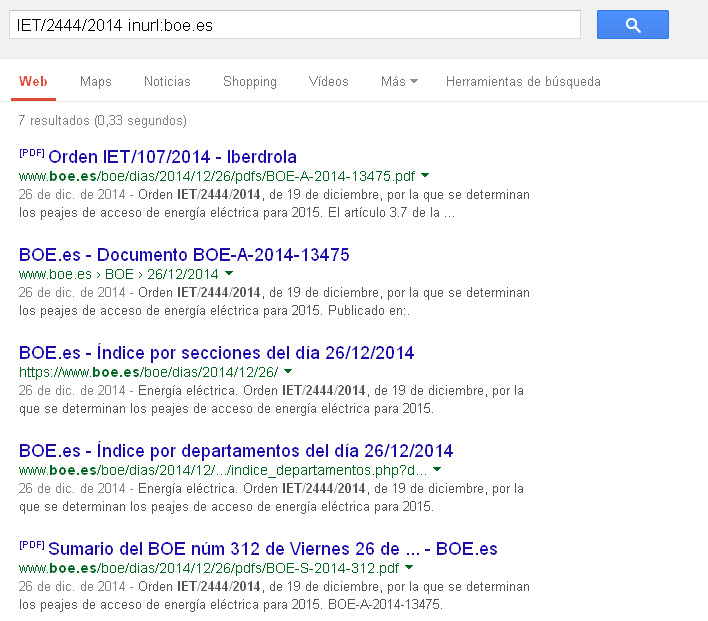Expand arrow next to indice_departamentos.php URL

[x=437, y=469]
